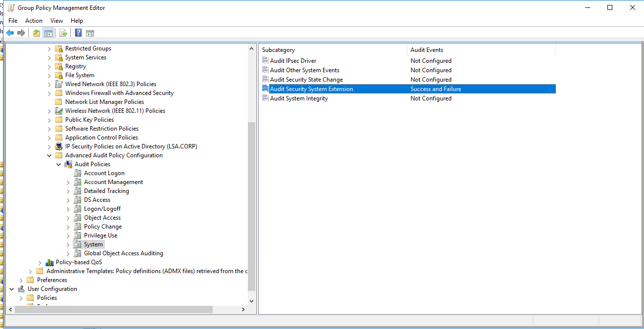Collapse Advanced Audit Policy Configuration

tap(49, 155)
